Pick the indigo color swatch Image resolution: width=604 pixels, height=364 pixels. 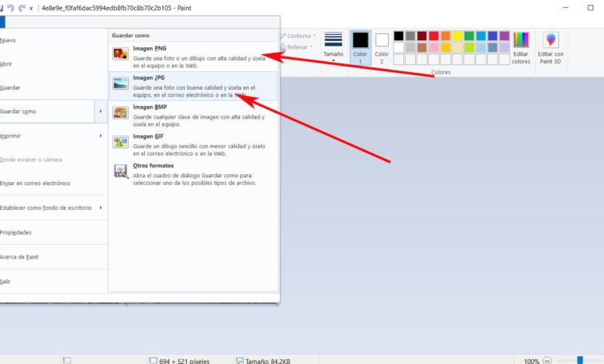click(492, 36)
